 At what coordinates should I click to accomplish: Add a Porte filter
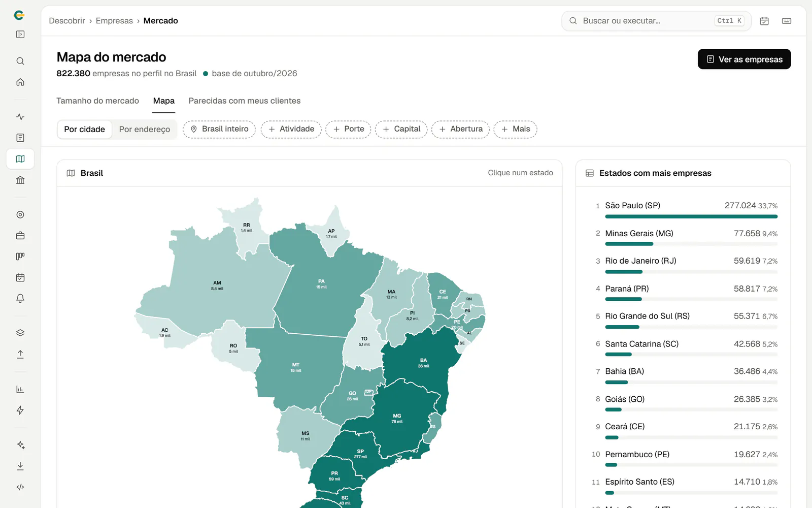[x=349, y=129]
